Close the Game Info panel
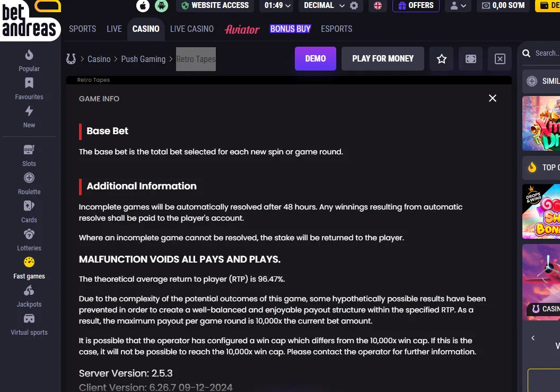This screenshot has width=560, height=392. pos(493,98)
